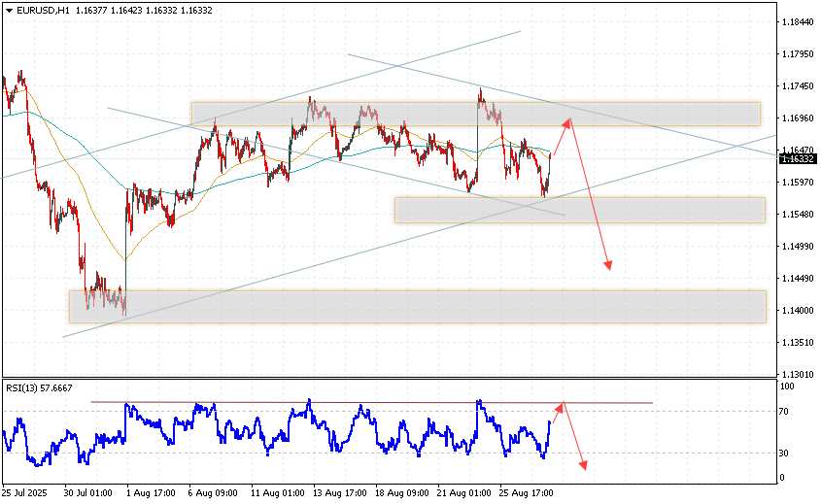Click the current price tag 1.16332
Image resolution: width=821 pixels, height=504 pixels.
[798, 159]
